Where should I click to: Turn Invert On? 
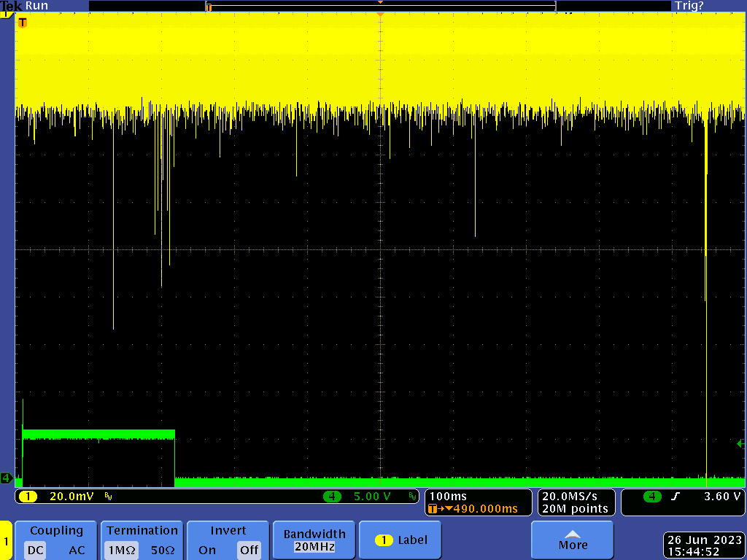[x=207, y=551]
